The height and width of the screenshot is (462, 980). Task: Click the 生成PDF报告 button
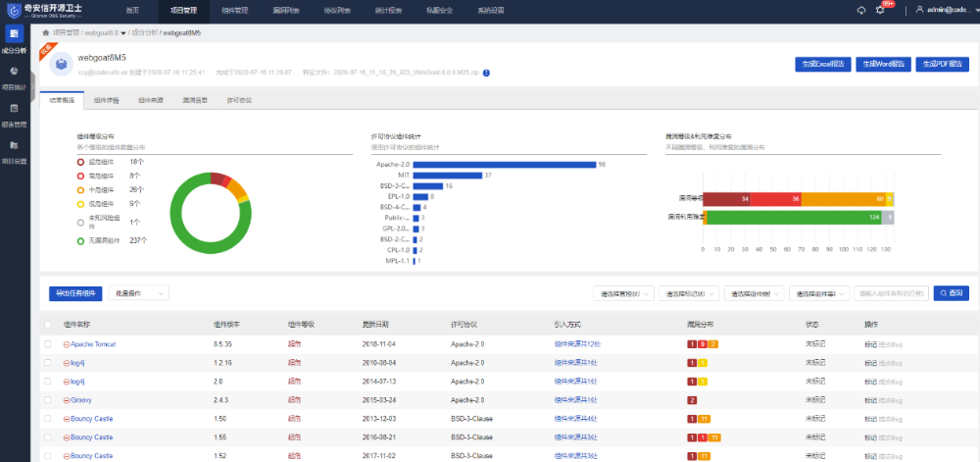click(942, 65)
